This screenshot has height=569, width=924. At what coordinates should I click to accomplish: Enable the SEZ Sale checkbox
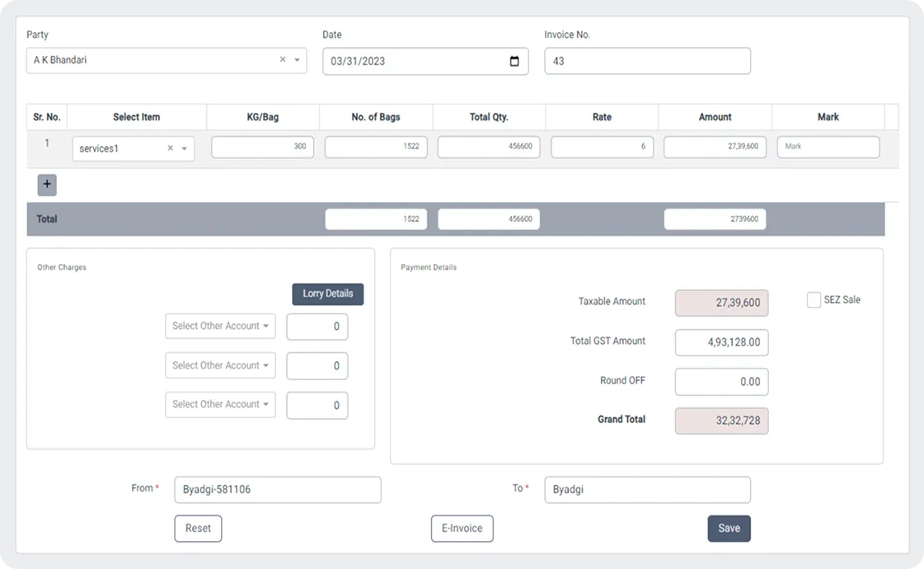[814, 299]
